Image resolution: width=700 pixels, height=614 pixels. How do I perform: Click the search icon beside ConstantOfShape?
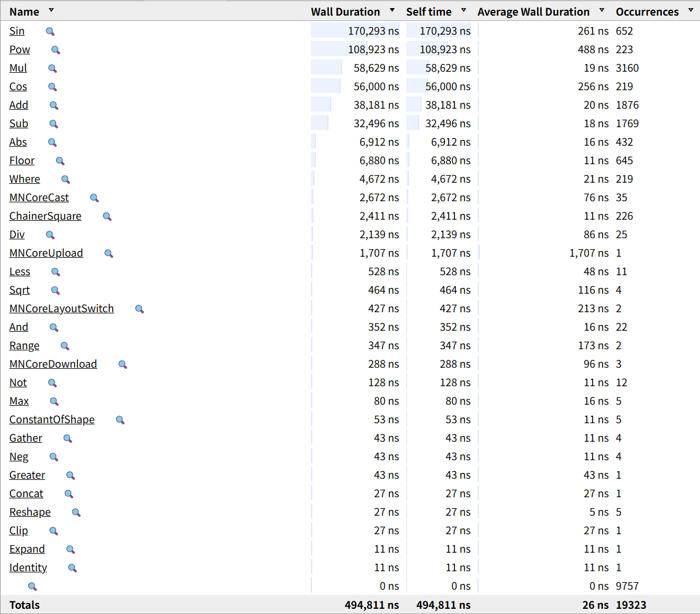120,420
